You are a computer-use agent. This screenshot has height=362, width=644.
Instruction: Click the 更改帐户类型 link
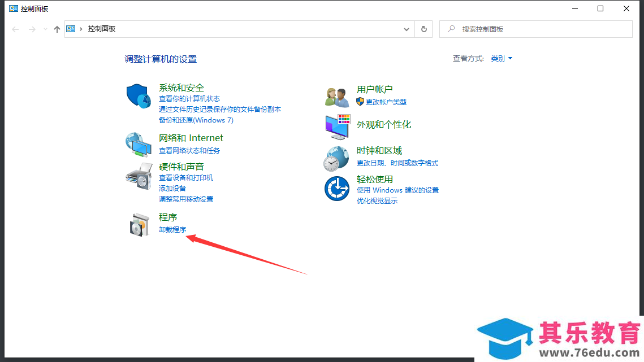[x=386, y=102]
